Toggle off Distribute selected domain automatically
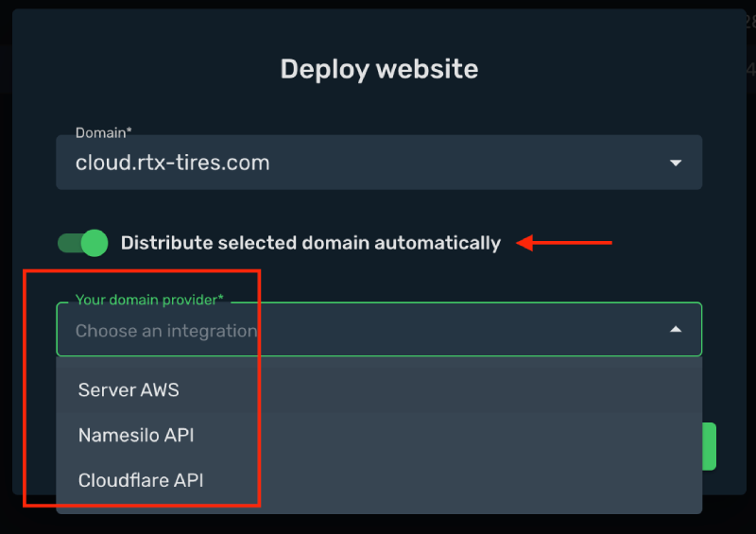 (x=83, y=243)
